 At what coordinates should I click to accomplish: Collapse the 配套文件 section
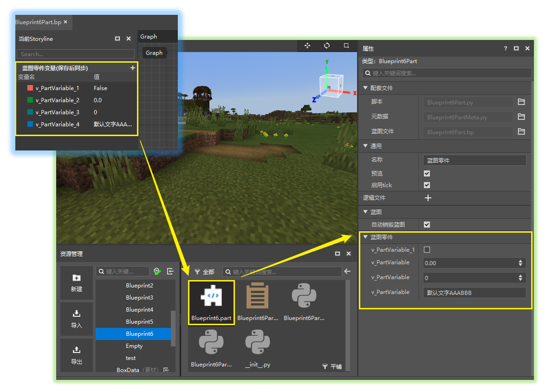point(365,88)
